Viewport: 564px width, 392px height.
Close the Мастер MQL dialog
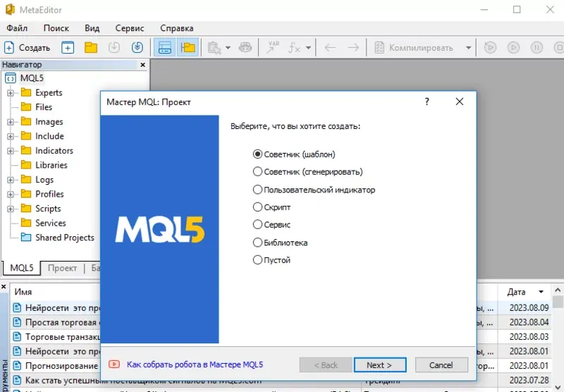pyautogui.click(x=460, y=102)
